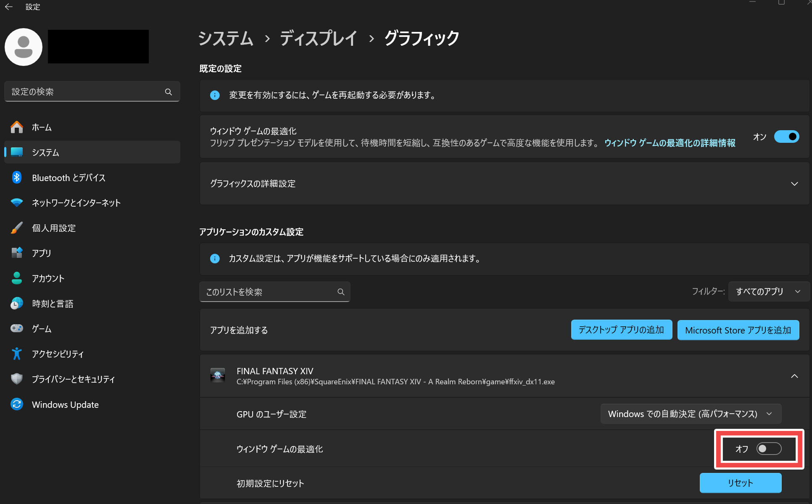Turn off global ウィンドウ ゲームの最適化 toggle
The width and height of the screenshot is (812, 504).
[786, 137]
